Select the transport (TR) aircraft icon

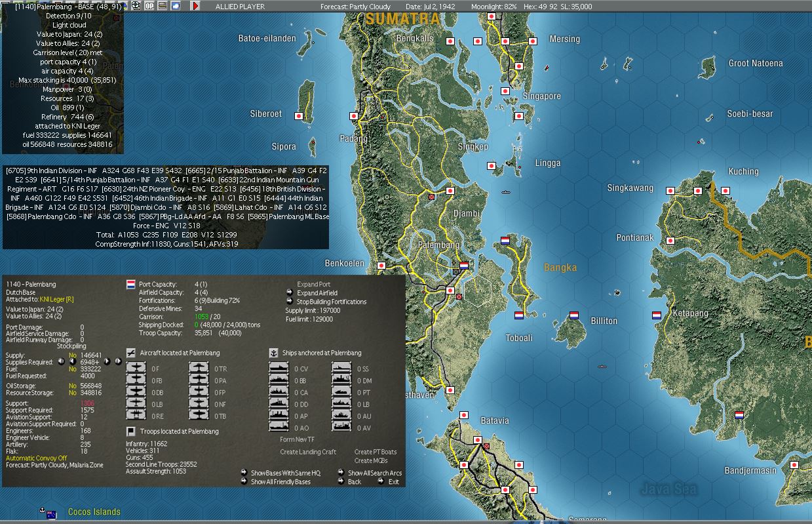click(199, 369)
